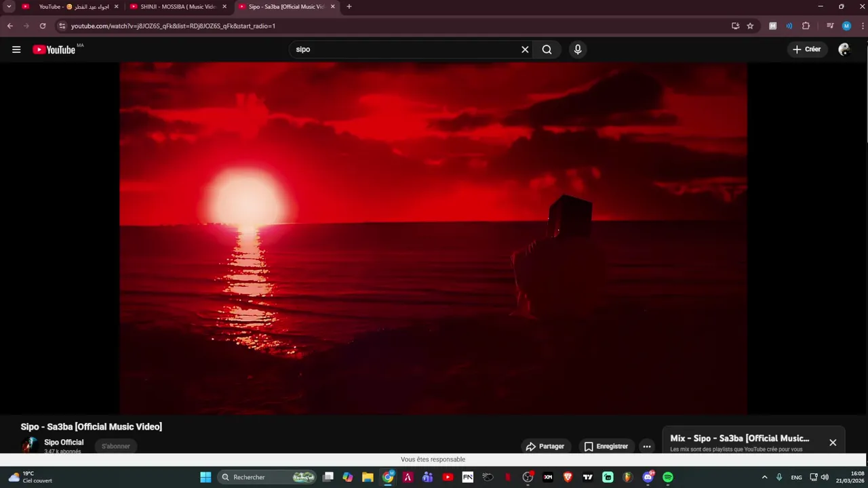The height and width of the screenshot is (488, 868).
Task: Click the site info icon in address bar
Action: 62,26
